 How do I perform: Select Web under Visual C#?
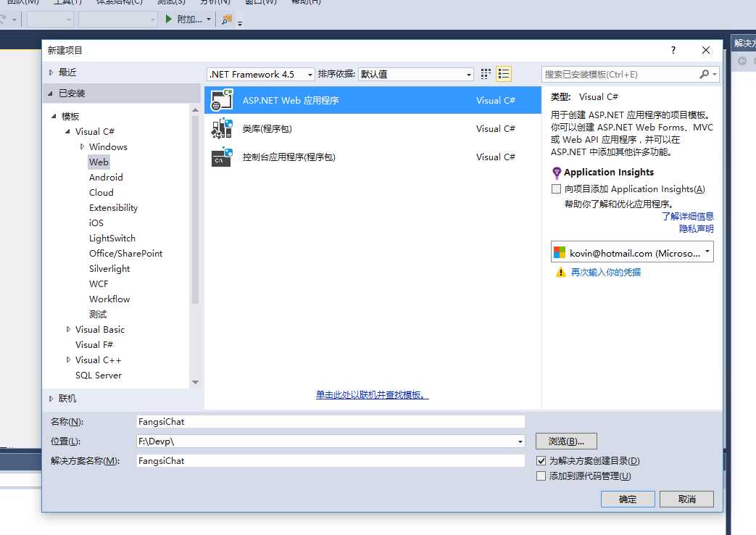pyautogui.click(x=99, y=162)
